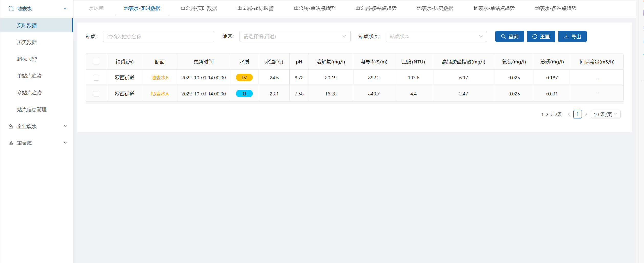This screenshot has height=263, width=644.
Task: Expand the 企业废水 sidebar section
Action: 65,126
